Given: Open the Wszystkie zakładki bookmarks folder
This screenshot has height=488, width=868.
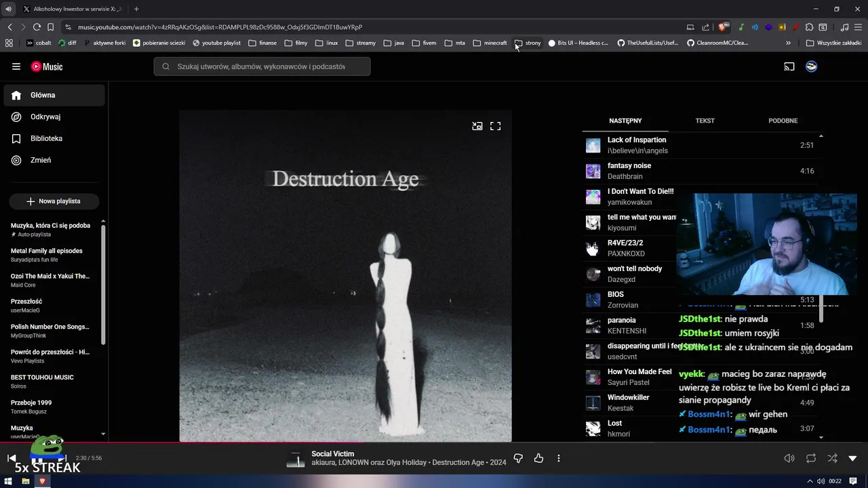Looking at the screenshot, I should (x=833, y=43).
